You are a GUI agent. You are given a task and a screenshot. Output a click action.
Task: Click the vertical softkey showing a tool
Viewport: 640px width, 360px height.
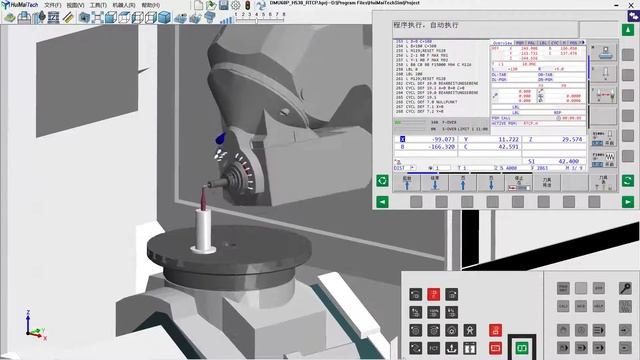pyautogui.click(x=604, y=74)
